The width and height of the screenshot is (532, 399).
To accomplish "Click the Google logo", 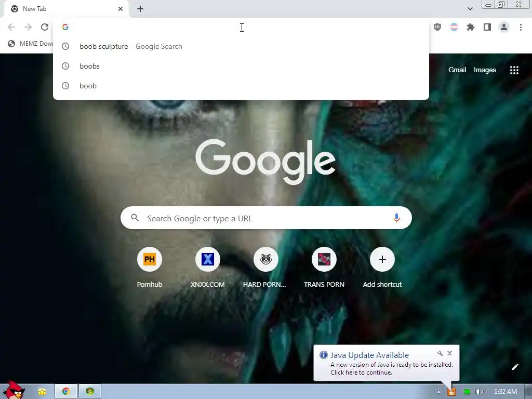I will coord(265,162).
